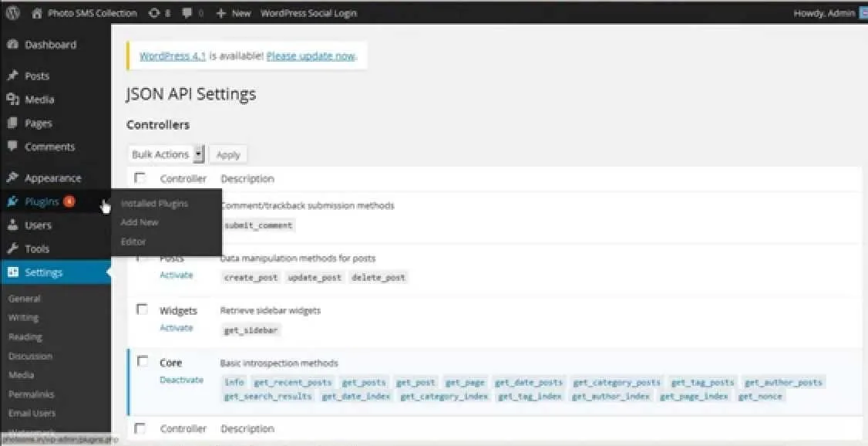Click the info method tag
Screen dimensions: 868x446
pyautogui.click(x=234, y=382)
